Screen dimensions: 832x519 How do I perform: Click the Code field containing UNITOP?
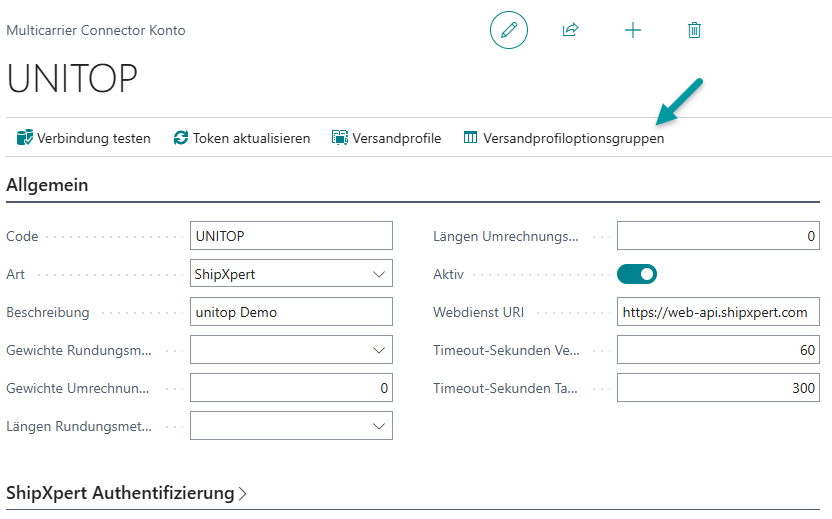pyautogui.click(x=291, y=236)
